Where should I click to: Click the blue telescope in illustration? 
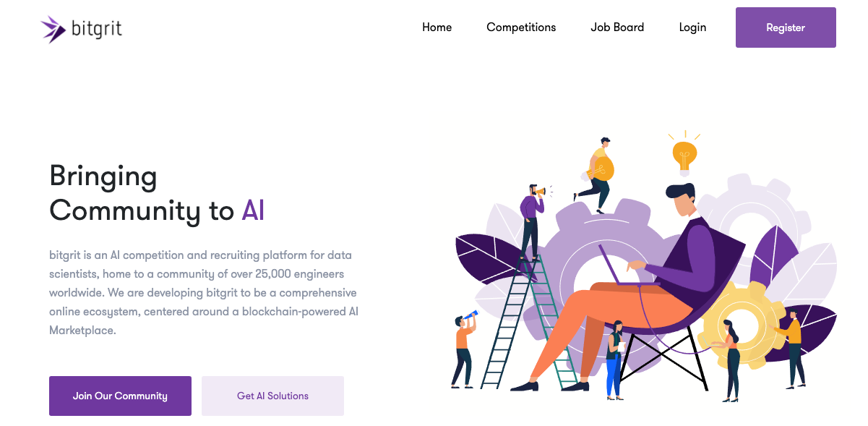pos(470,315)
